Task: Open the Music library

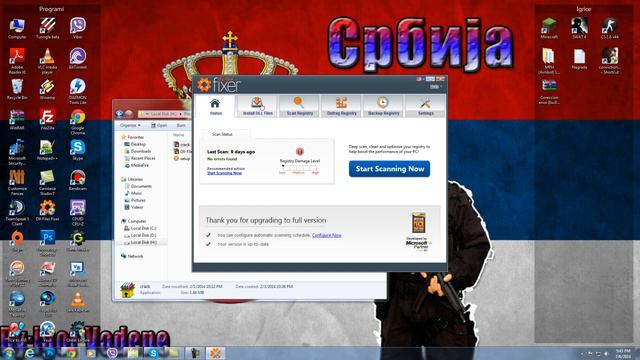Action: [x=133, y=193]
